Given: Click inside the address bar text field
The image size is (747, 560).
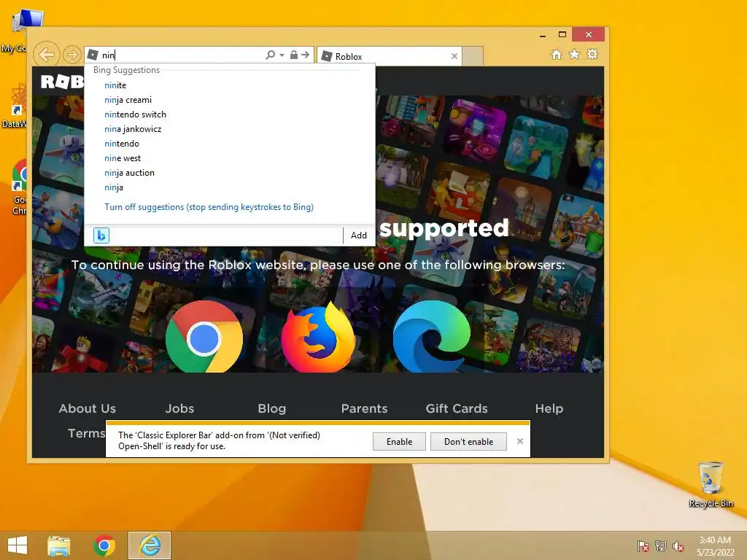Looking at the screenshot, I should pyautogui.click(x=181, y=55).
